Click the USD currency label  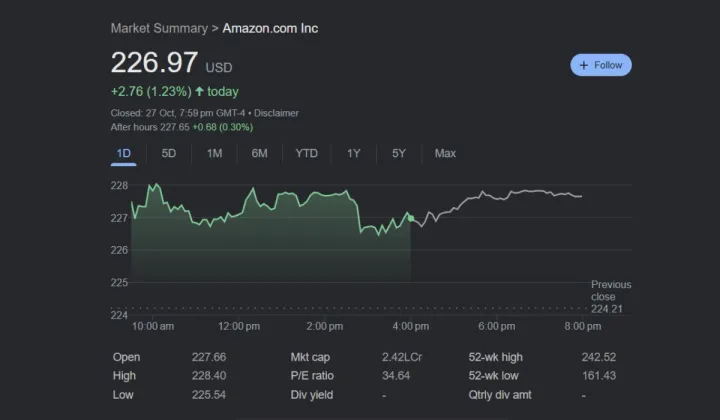(219, 68)
